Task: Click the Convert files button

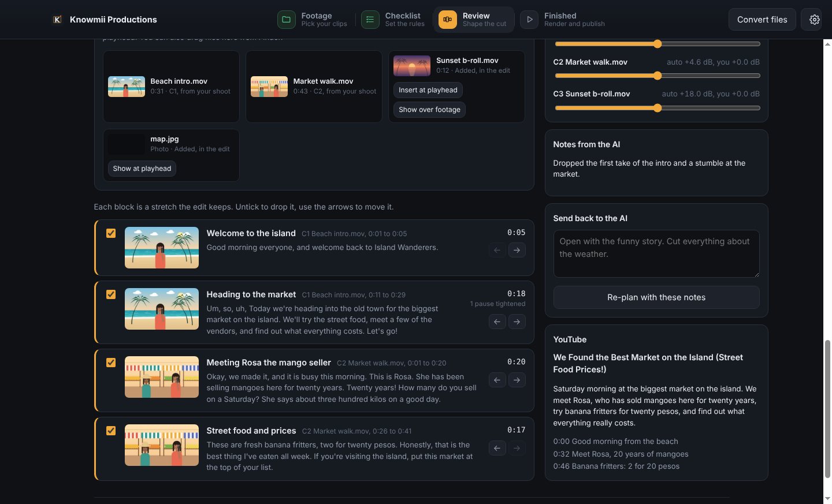Action: [762, 20]
